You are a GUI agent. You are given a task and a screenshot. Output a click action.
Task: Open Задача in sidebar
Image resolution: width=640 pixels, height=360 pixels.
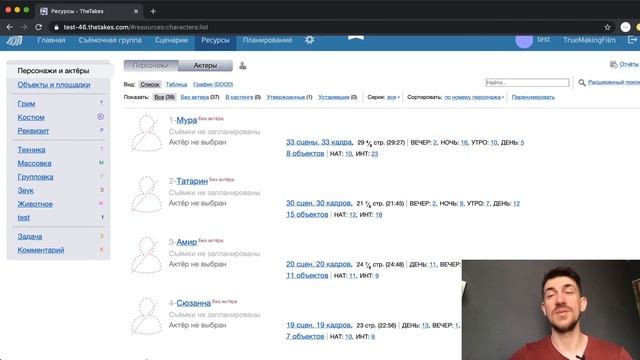pos(30,236)
